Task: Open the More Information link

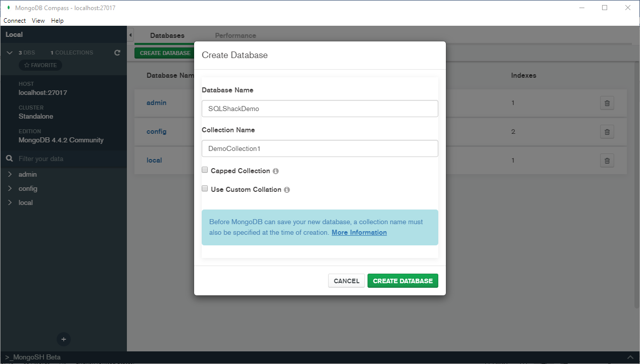Action: [359, 233]
